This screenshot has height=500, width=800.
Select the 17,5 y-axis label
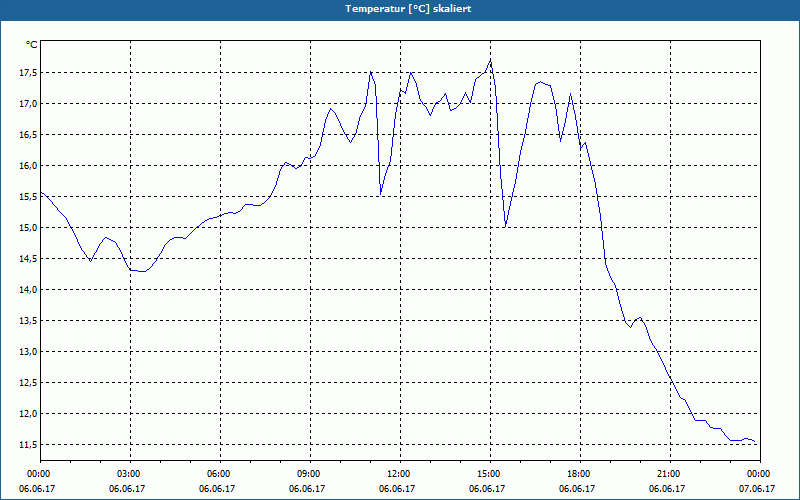tap(28, 73)
